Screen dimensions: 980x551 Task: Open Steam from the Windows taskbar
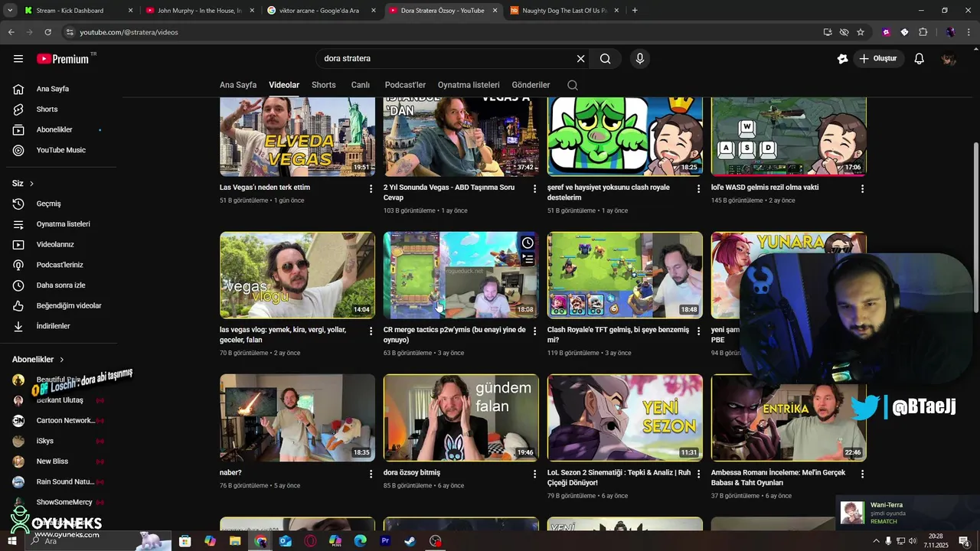coord(410,541)
